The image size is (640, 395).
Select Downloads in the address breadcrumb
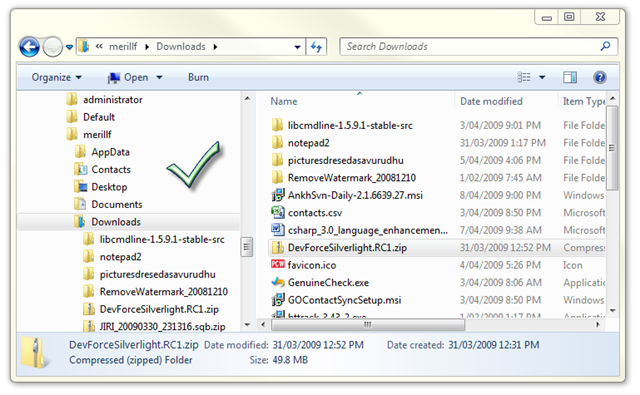point(181,47)
